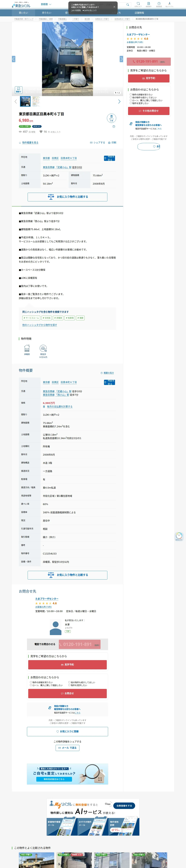Image resolution: width=186 pixels, height=868 pixels.
Task: Open the Myリバブル icon in header
Action: click(169, 4)
